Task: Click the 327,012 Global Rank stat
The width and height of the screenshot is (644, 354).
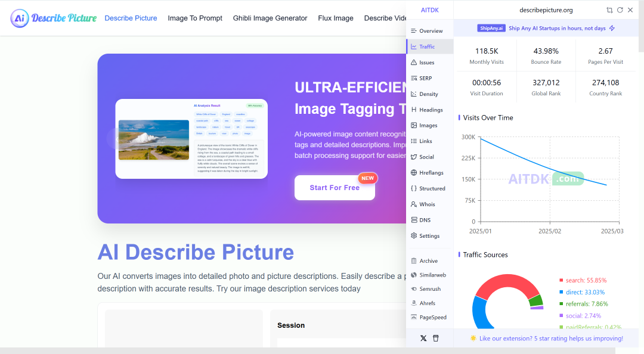Action: 546,88
